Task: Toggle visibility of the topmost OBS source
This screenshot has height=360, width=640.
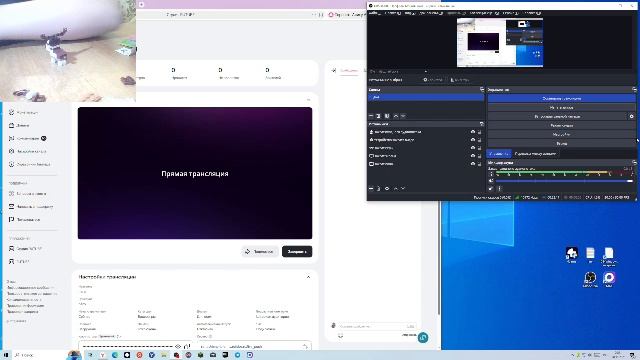Action: pyautogui.click(x=473, y=132)
